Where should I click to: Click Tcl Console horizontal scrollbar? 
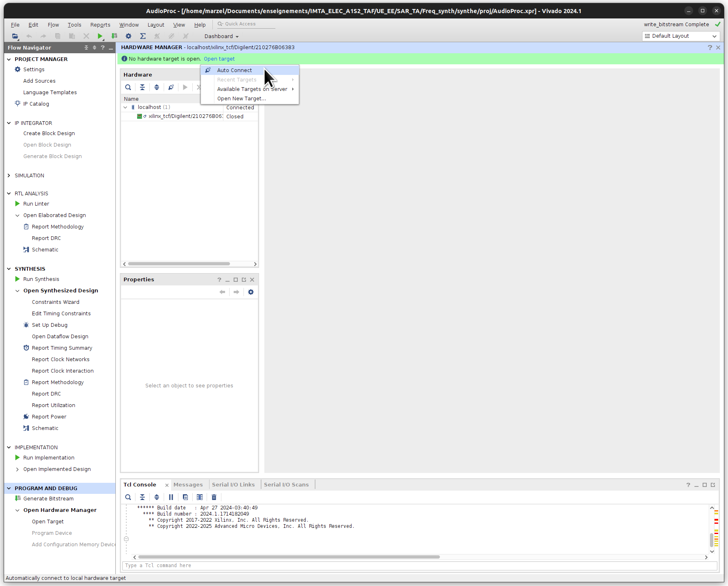click(289, 557)
